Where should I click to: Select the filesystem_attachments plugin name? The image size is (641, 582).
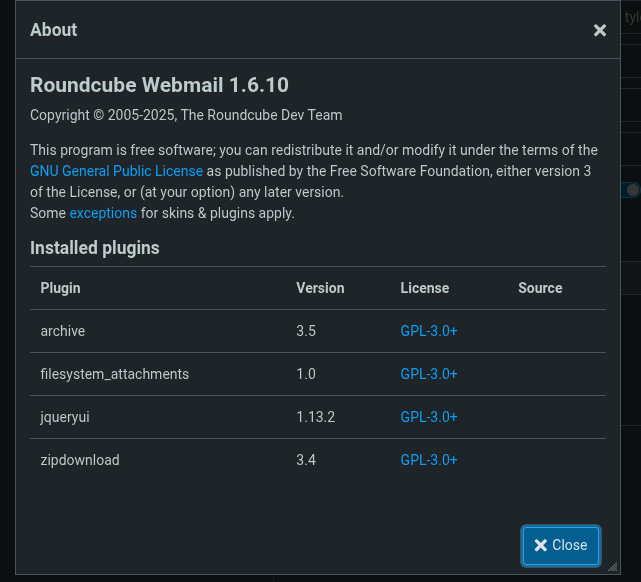(x=114, y=374)
